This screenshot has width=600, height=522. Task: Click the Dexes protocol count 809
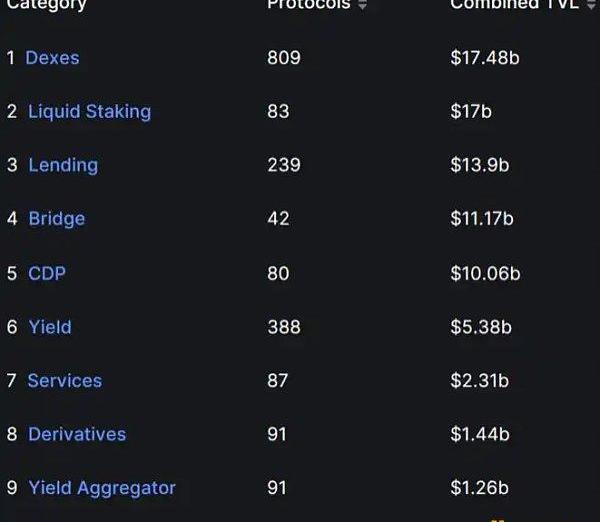coord(284,58)
